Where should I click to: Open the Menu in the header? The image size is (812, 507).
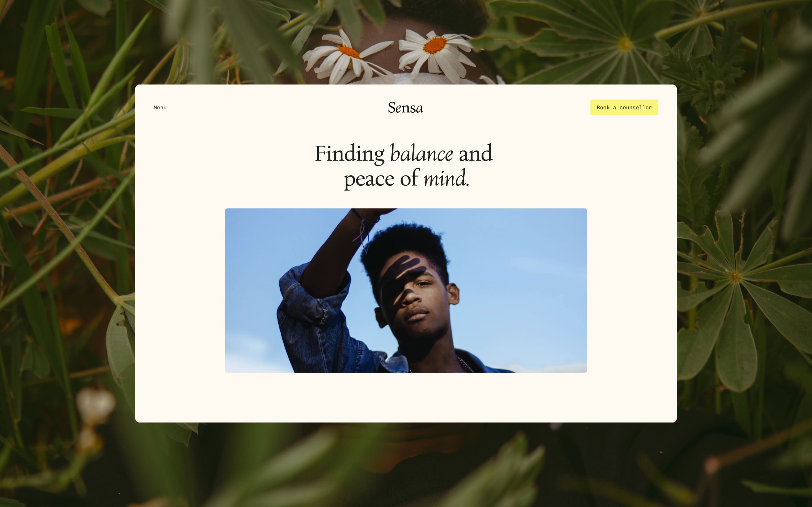[160, 108]
